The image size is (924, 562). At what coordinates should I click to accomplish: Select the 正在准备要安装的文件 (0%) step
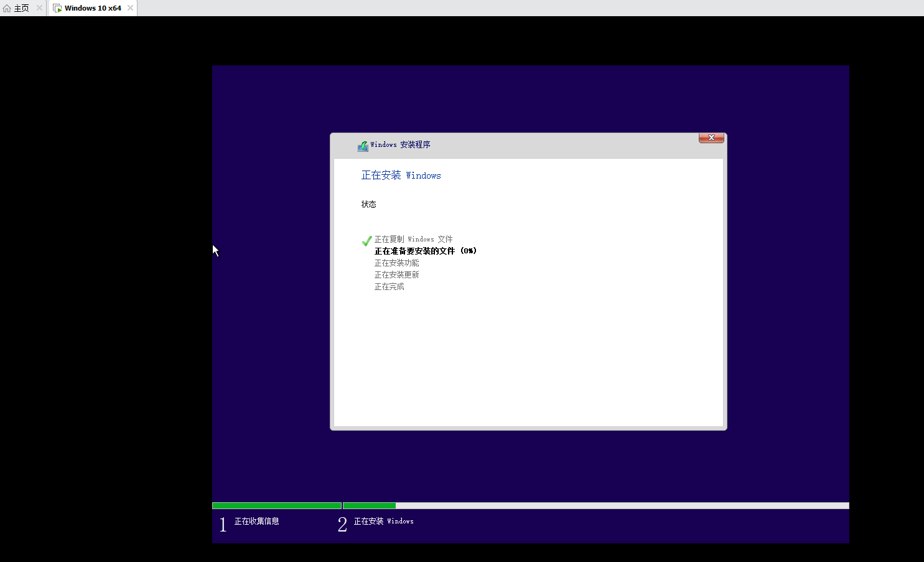pos(426,251)
